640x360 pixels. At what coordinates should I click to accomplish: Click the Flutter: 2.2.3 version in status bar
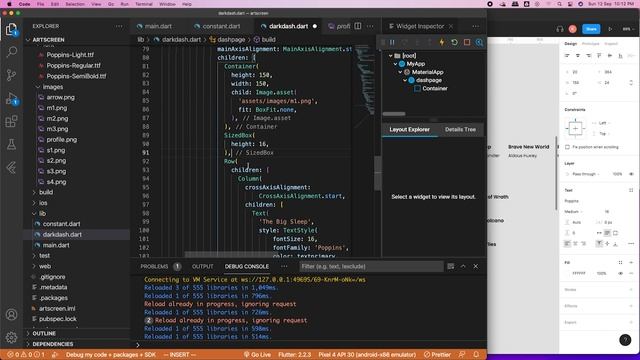[x=294, y=355]
